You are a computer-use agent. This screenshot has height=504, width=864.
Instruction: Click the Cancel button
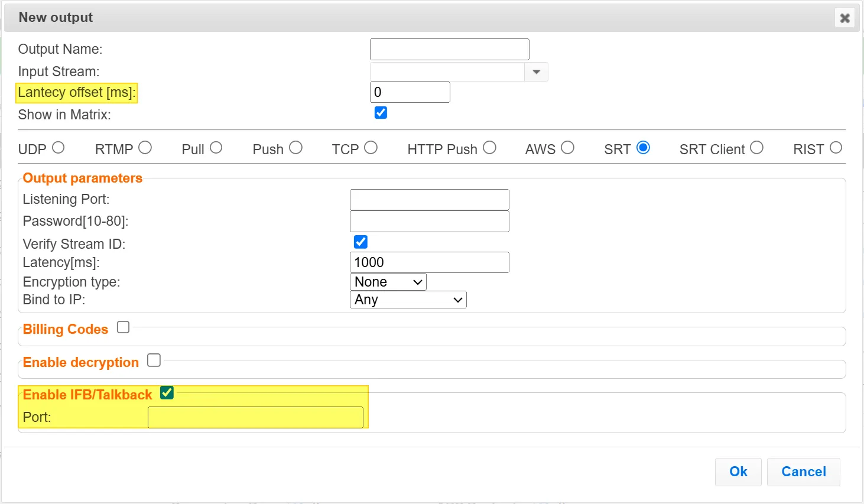804,472
